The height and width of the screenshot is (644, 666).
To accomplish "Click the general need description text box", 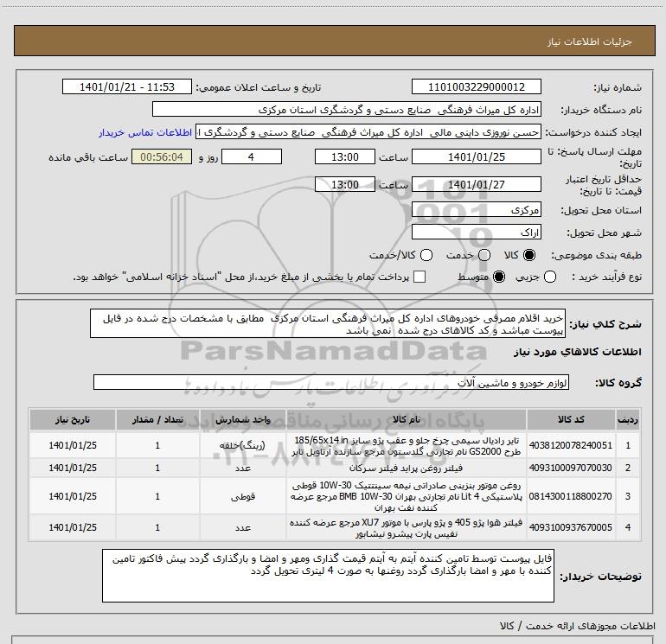I will [x=328, y=323].
